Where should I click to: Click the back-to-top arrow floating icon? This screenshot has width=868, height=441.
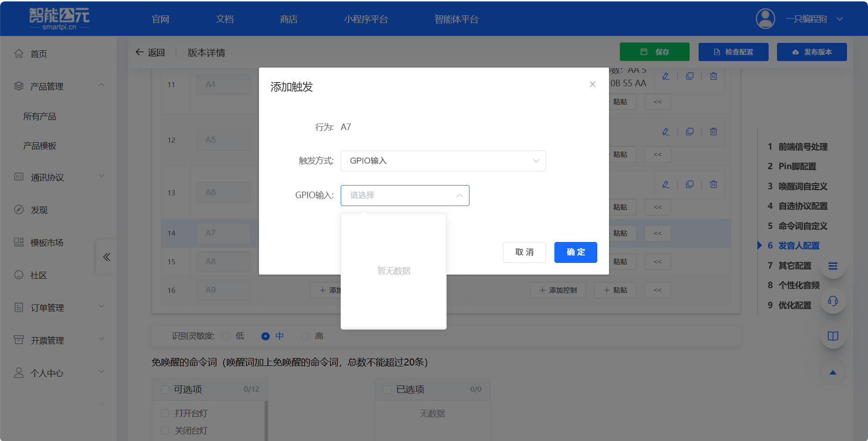(x=833, y=372)
